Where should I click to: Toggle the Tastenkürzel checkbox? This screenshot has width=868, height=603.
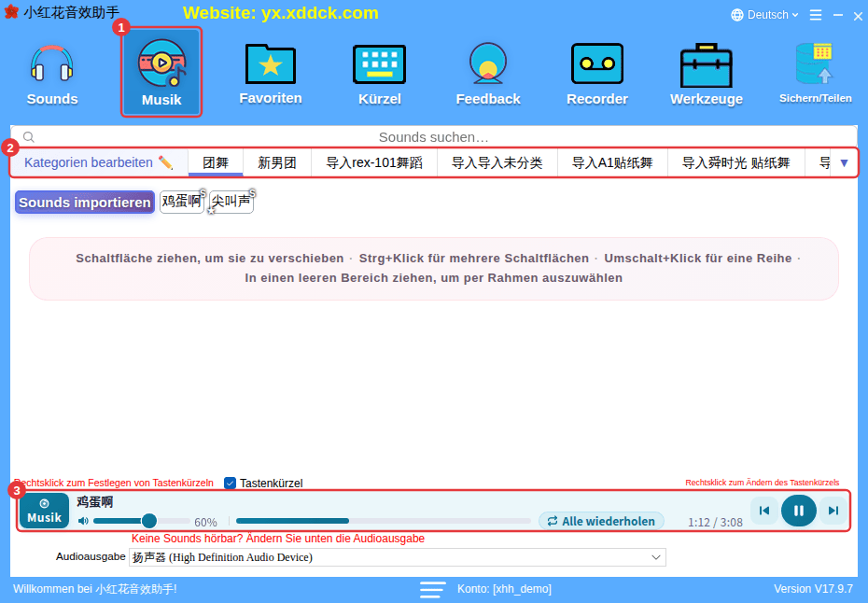pos(230,483)
